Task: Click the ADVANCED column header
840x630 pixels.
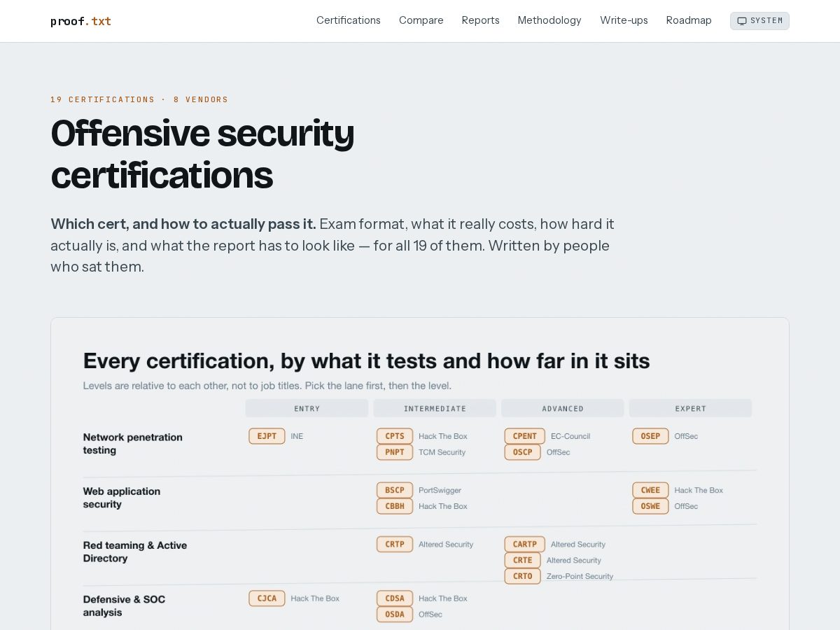Action: (563, 408)
